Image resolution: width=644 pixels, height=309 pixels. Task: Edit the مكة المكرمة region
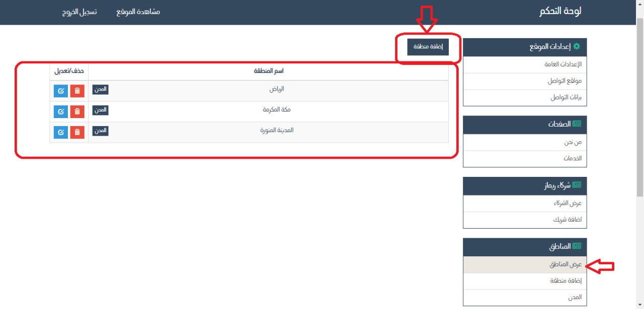(x=61, y=112)
